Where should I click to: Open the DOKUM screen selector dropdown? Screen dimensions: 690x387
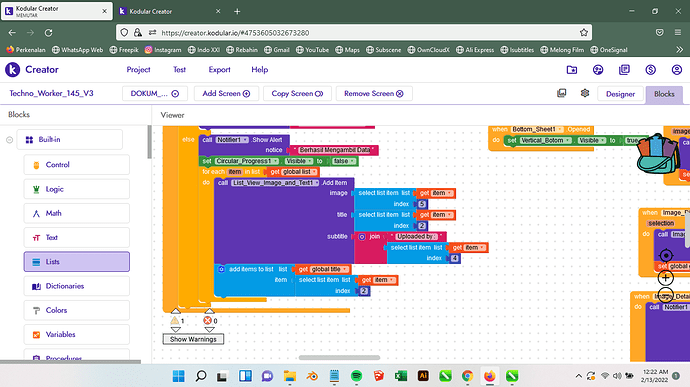pyautogui.click(x=154, y=93)
